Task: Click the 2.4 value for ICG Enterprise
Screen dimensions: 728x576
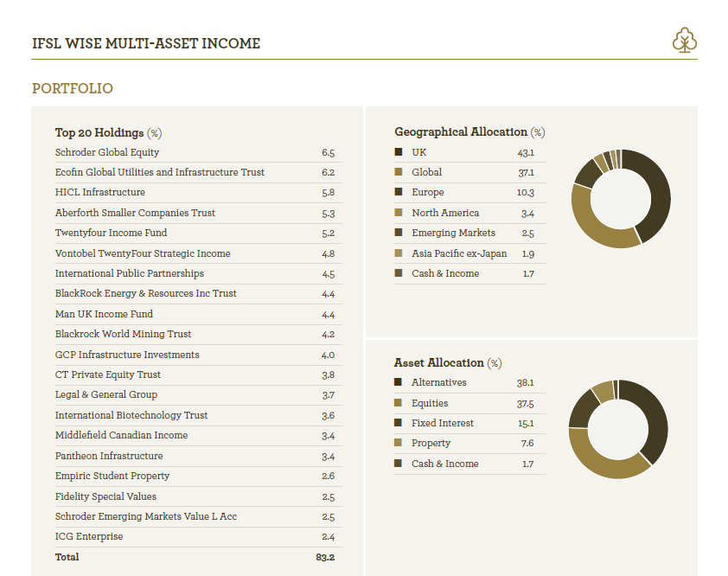Action: (329, 537)
